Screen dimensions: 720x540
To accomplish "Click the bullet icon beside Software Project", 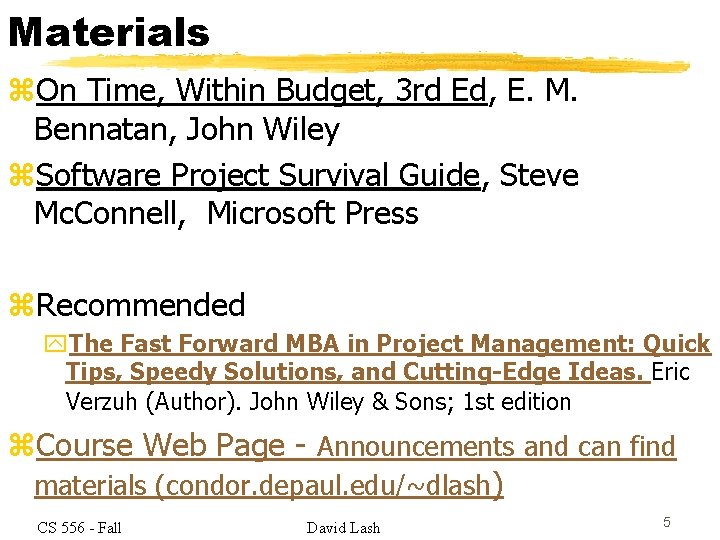I will pyautogui.click(x=21, y=174).
